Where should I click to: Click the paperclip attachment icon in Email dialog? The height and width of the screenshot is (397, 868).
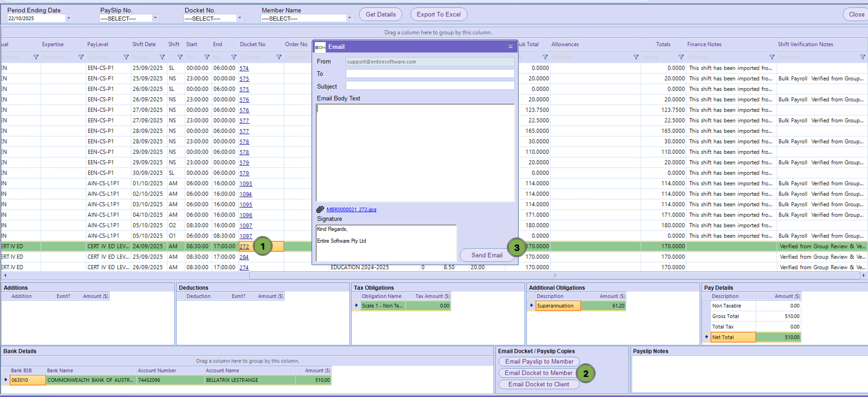(320, 209)
